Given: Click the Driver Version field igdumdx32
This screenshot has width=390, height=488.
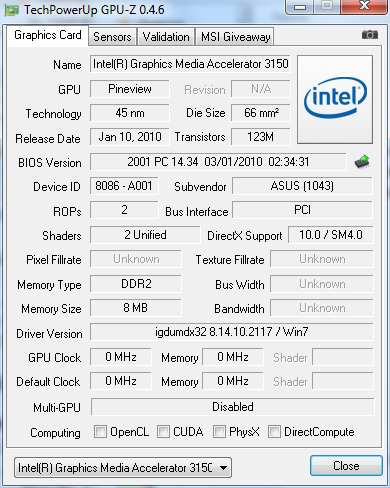Looking at the screenshot, I should pos(232,332).
